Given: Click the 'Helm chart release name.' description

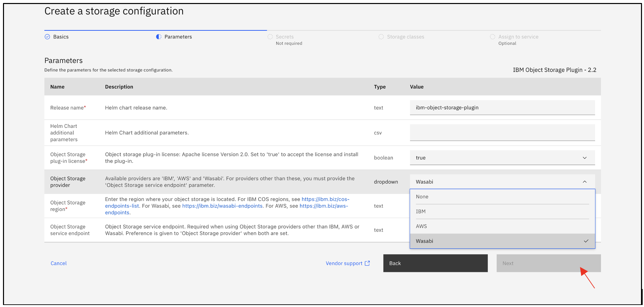Looking at the screenshot, I should [x=136, y=107].
